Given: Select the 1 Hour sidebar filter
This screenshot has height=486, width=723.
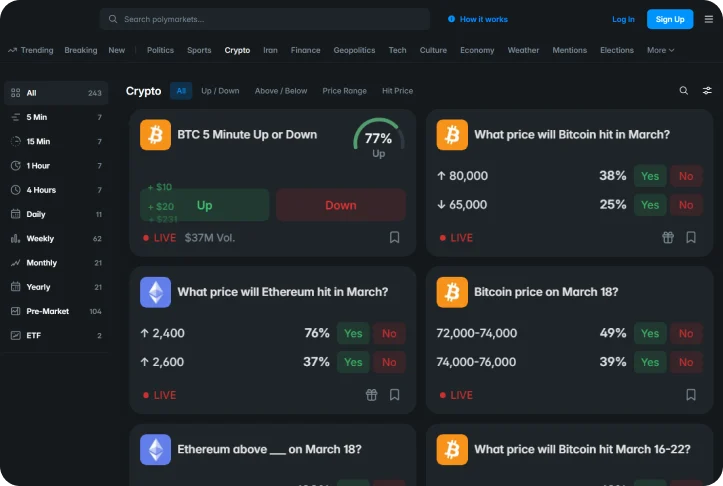Looking at the screenshot, I should [56, 166].
